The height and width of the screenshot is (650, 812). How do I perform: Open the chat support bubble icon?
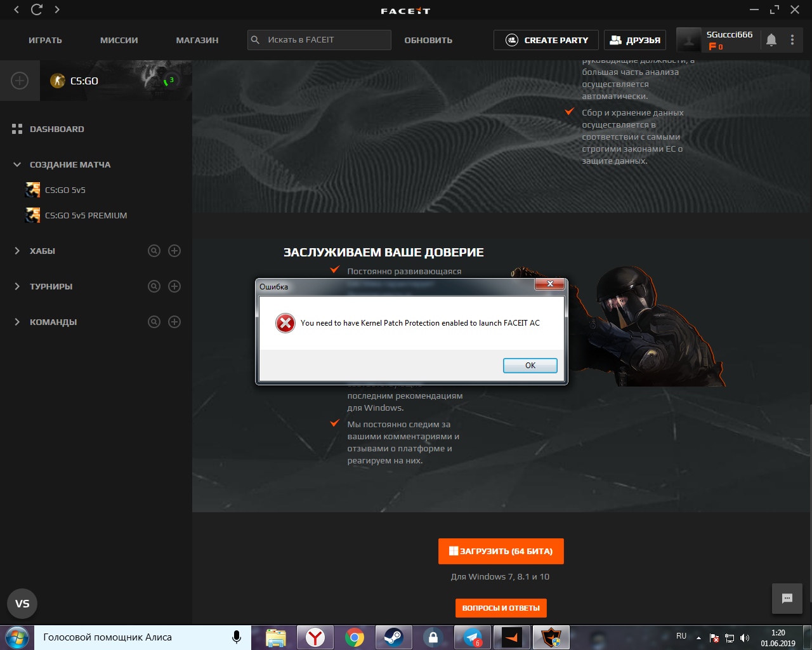click(x=787, y=599)
